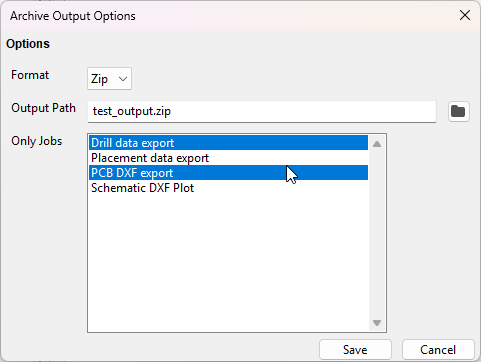Save the archive output options

point(355,350)
